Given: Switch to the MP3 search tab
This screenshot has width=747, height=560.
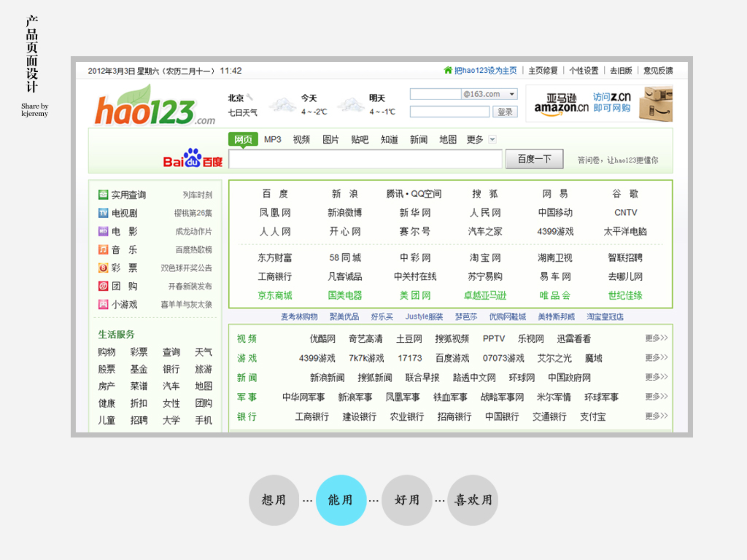Looking at the screenshot, I should 272,139.
